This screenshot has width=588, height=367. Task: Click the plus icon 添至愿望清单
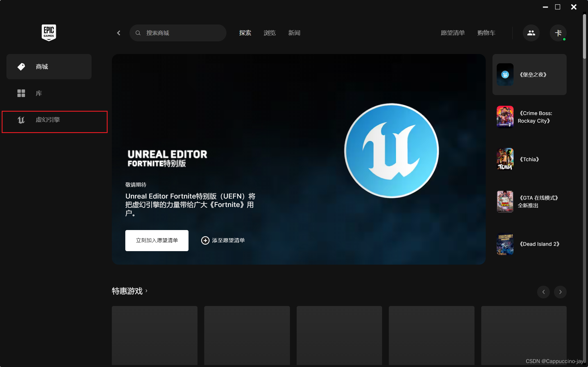tap(205, 240)
